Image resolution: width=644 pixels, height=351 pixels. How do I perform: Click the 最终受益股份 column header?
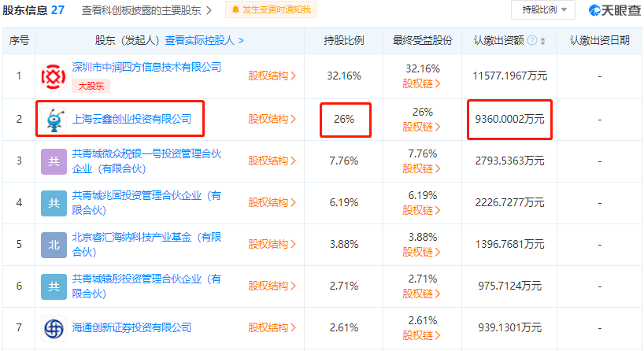point(422,40)
